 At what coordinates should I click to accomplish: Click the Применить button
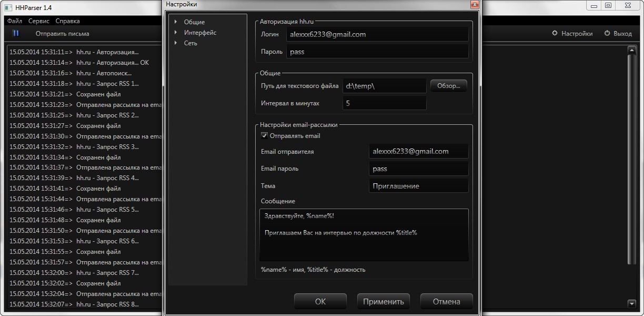click(384, 301)
